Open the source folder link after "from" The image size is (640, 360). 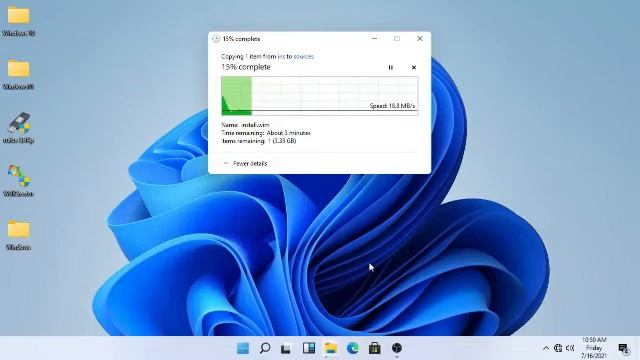point(281,57)
